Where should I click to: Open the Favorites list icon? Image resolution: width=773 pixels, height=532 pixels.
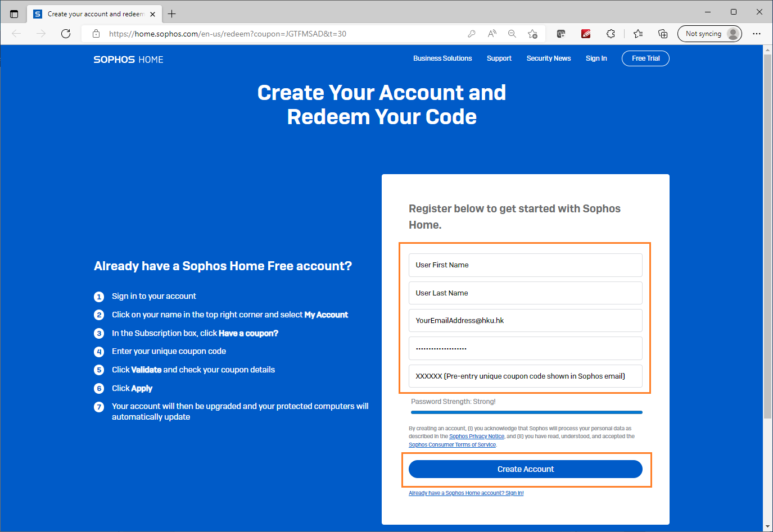[638, 34]
